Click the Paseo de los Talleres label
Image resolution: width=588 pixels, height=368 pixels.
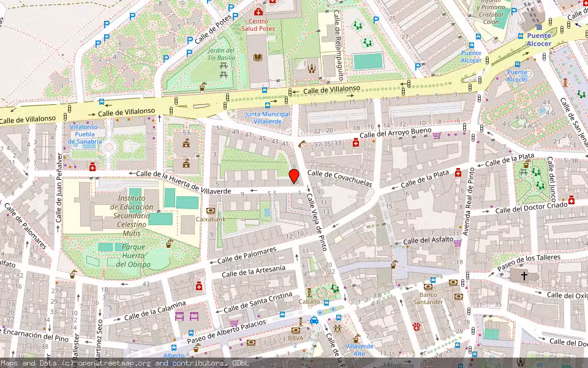tap(529, 262)
